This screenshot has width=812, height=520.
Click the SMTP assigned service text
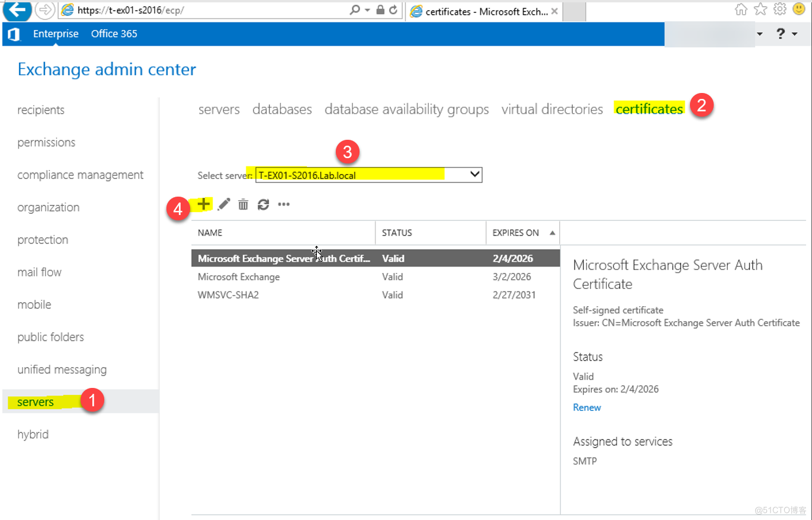click(x=585, y=461)
